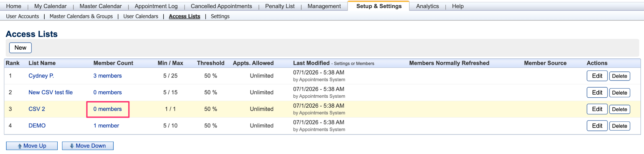Create a New access list
The image size is (644, 154).
pyautogui.click(x=20, y=48)
